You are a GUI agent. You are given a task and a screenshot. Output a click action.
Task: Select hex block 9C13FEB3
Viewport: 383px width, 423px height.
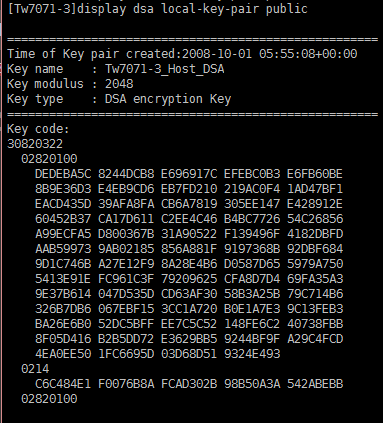(315, 309)
